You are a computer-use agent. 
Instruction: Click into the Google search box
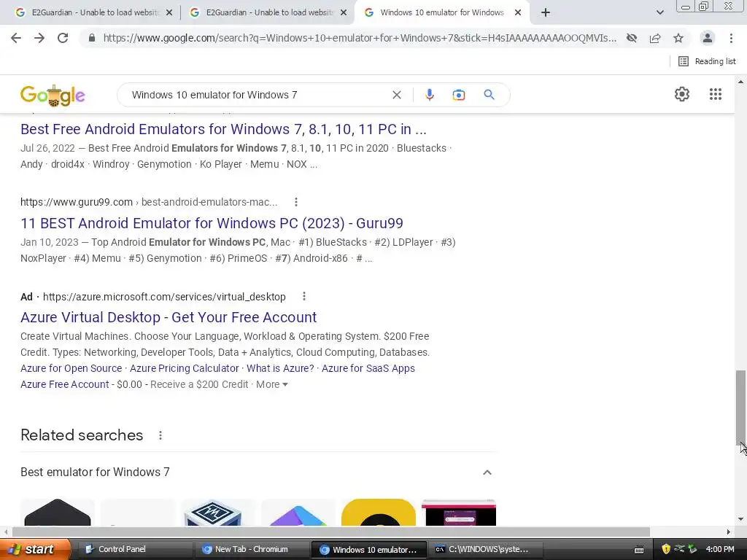[x=258, y=95]
